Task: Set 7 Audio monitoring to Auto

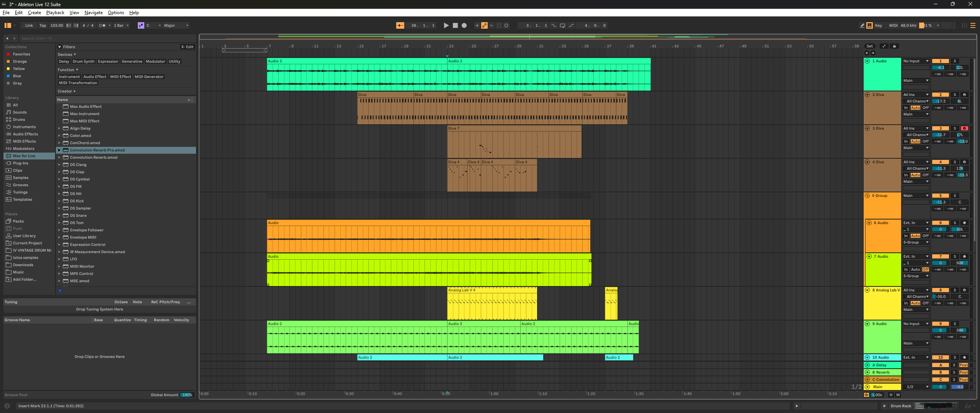Action: point(915,270)
